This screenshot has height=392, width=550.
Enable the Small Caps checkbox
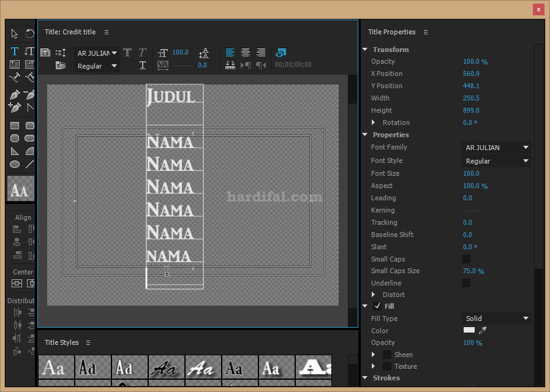[x=466, y=258]
